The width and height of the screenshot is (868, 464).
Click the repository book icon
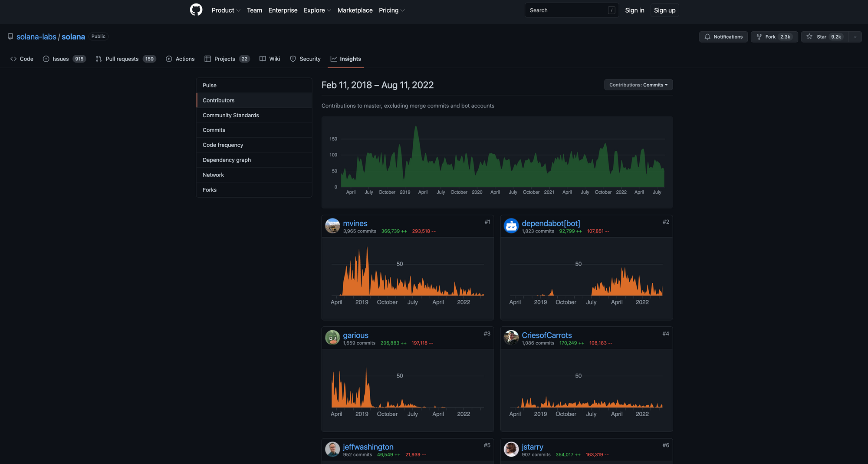click(x=10, y=36)
